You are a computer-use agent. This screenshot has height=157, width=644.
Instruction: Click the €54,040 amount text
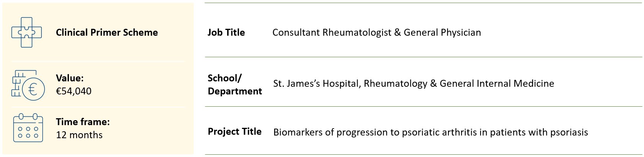[74, 91]
